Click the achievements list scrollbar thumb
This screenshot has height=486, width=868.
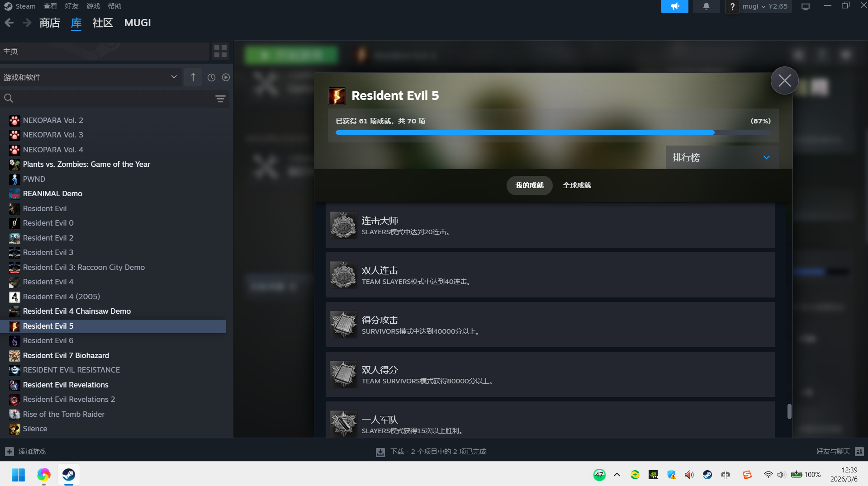pyautogui.click(x=789, y=411)
